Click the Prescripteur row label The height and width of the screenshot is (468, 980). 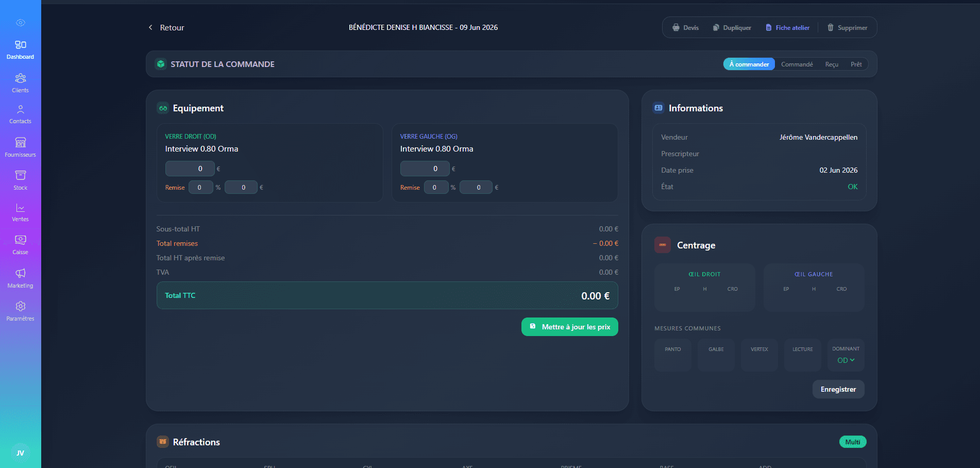(680, 154)
